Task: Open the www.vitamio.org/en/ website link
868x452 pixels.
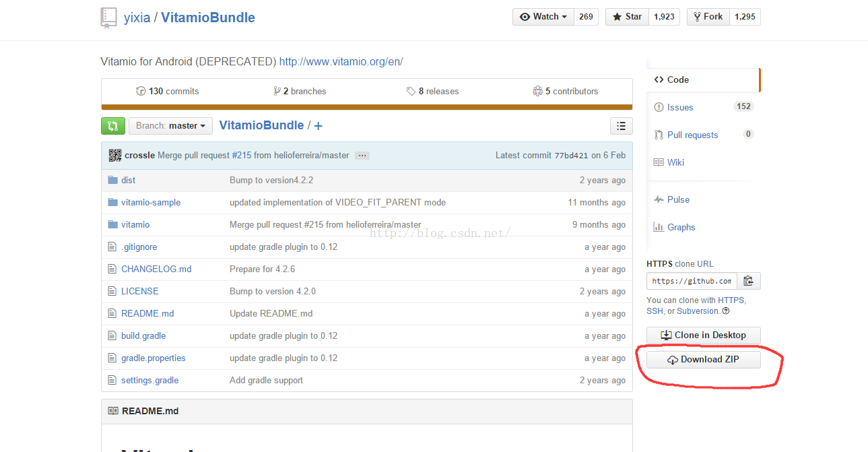Action: coord(341,61)
